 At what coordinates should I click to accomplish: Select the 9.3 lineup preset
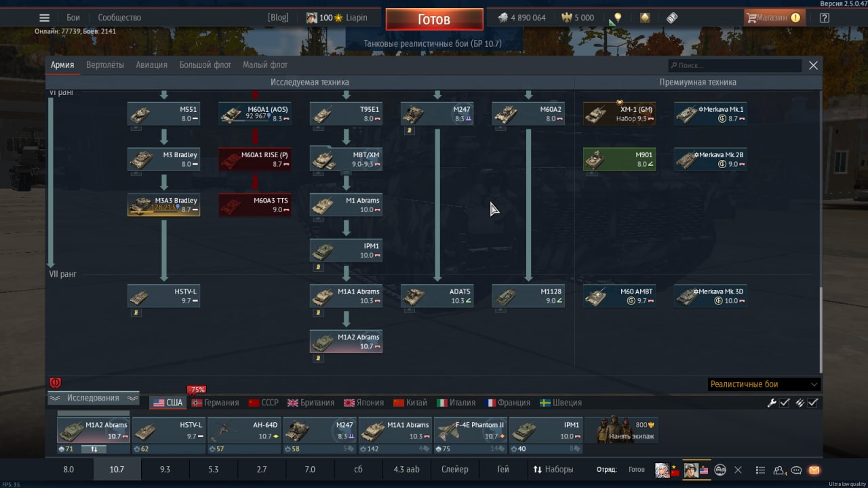pyautogui.click(x=165, y=469)
